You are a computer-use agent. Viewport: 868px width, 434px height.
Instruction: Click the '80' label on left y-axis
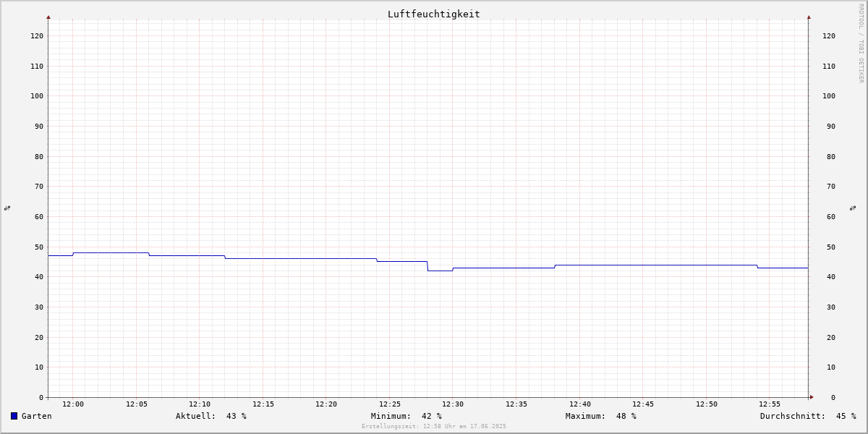(39, 156)
